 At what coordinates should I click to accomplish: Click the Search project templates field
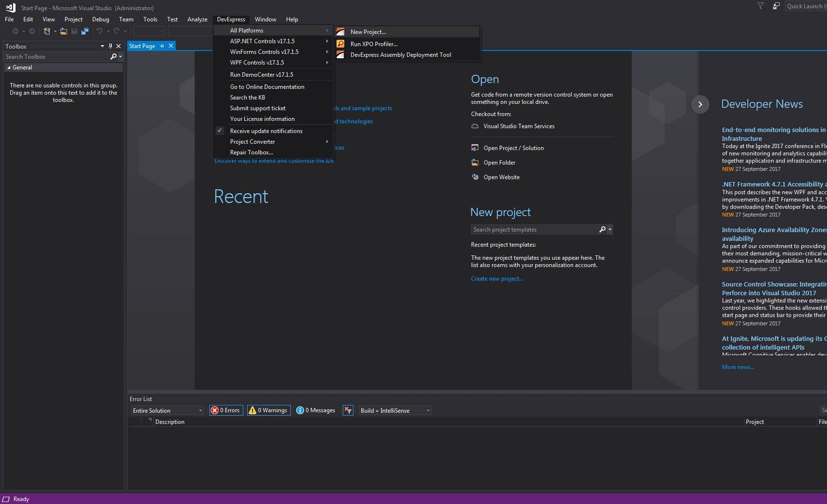tap(536, 230)
